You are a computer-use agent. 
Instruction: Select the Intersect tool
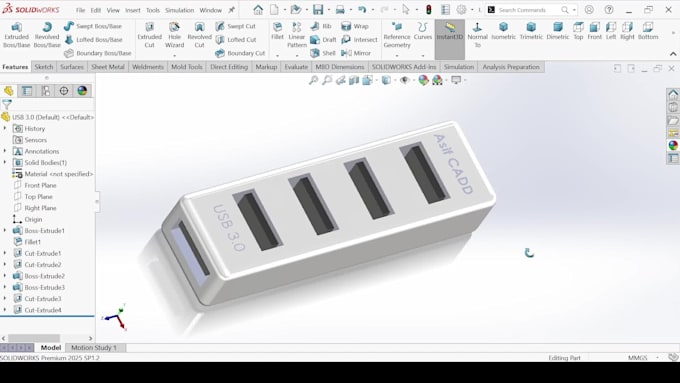359,39
